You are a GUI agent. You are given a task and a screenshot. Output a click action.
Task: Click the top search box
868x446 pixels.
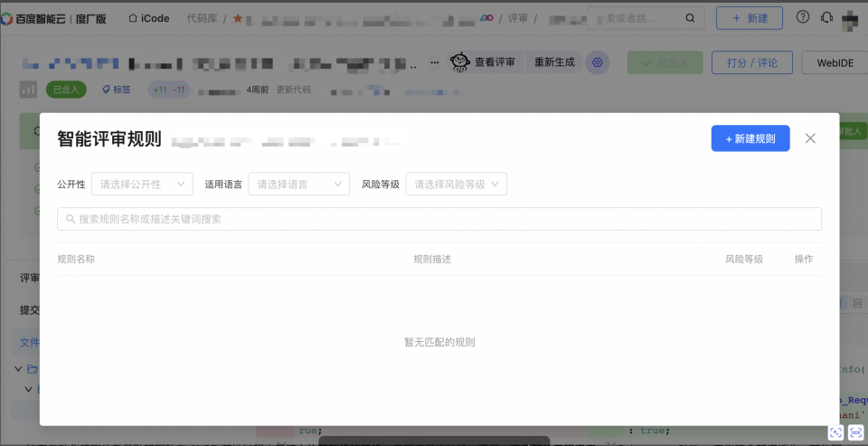(x=646, y=18)
